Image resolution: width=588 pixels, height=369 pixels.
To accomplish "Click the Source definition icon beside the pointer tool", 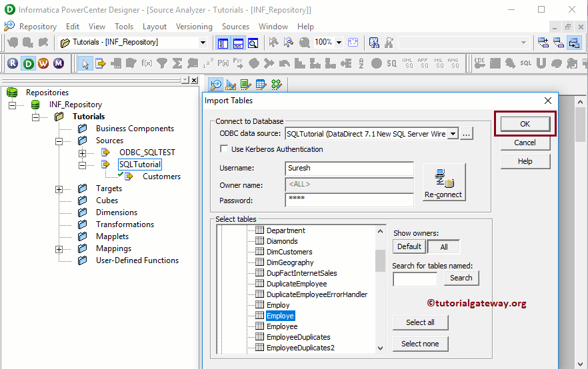I will (101, 64).
